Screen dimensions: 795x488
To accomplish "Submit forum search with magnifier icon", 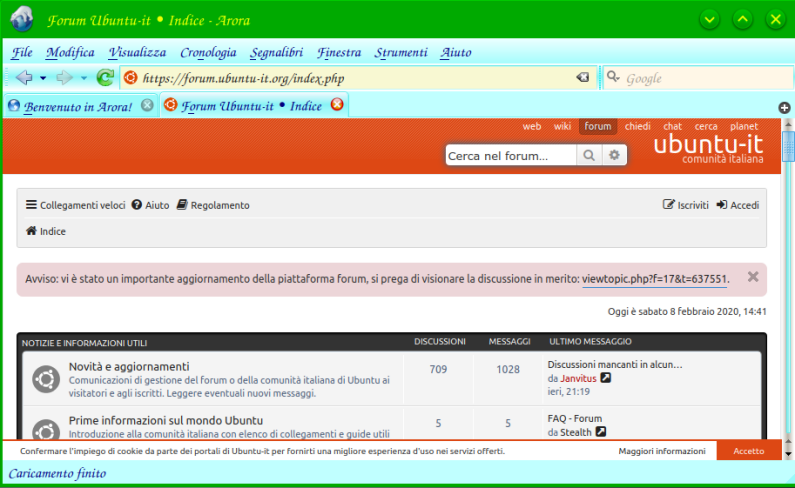I will tap(589, 155).
